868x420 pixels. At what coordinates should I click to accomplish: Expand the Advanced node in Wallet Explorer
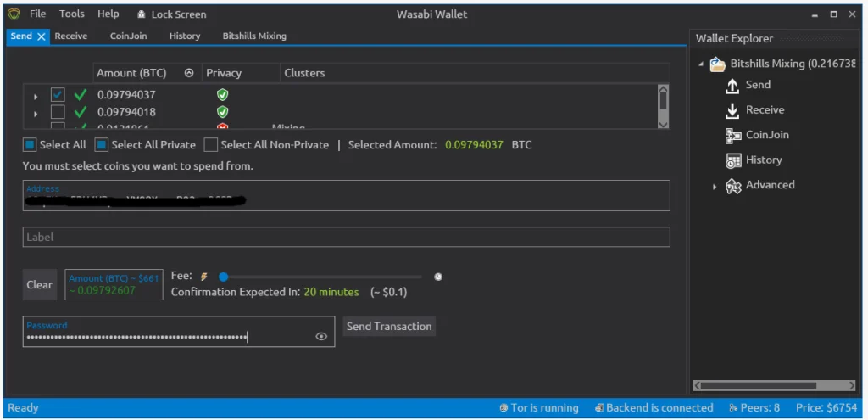[x=715, y=188]
